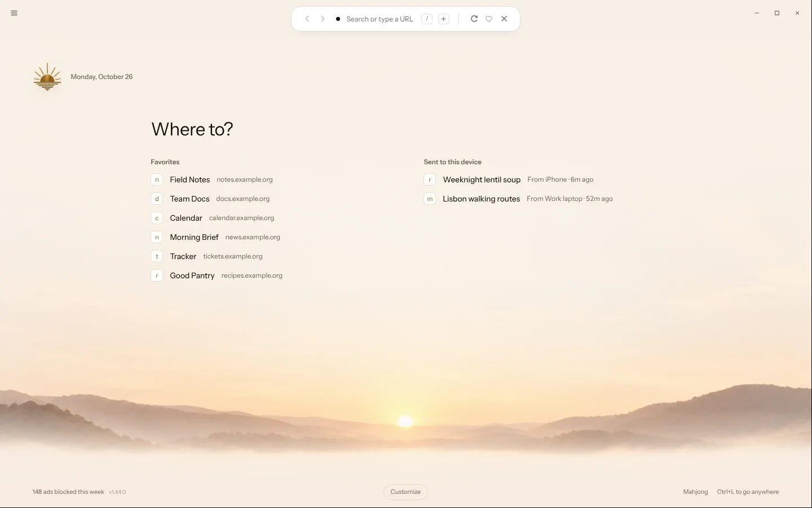Go back with the left arrow
This screenshot has width=812, height=508.
(x=307, y=19)
